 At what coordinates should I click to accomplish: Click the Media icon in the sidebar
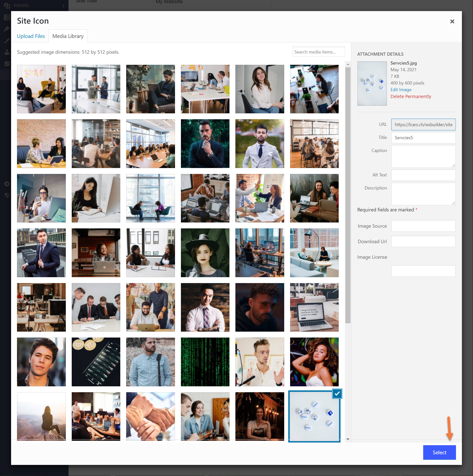coord(7,5)
